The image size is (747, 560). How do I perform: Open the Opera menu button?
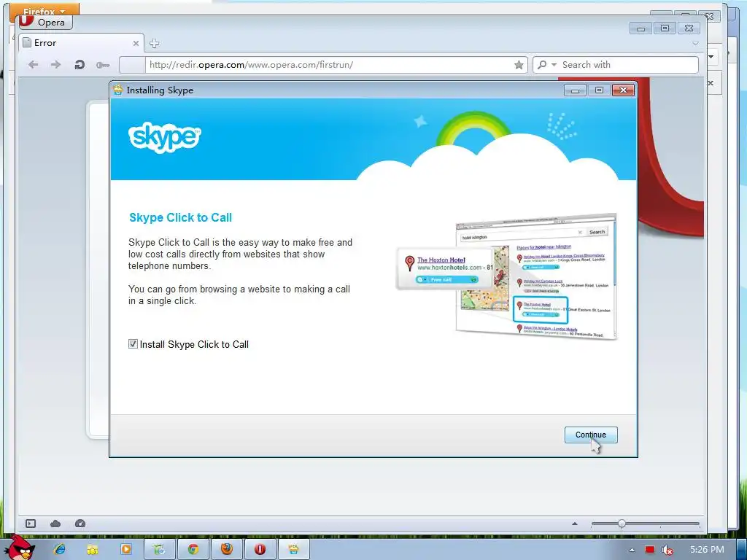(46, 22)
